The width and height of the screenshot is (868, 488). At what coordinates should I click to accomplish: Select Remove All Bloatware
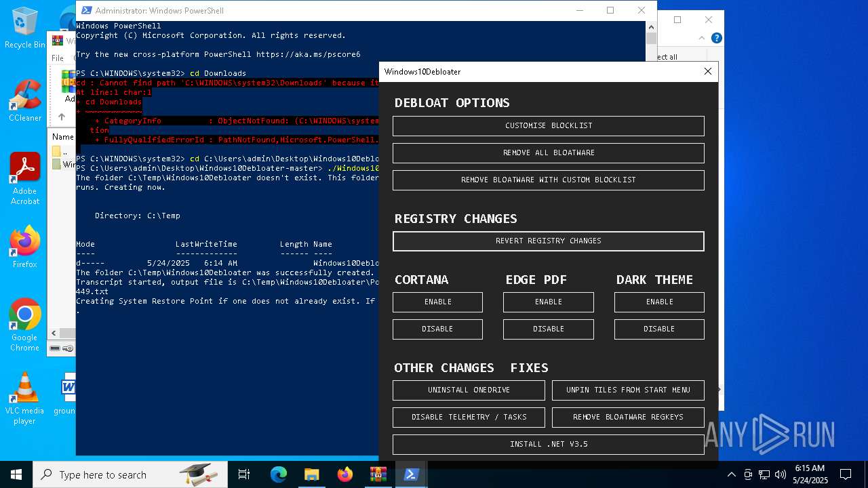(x=548, y=152)
